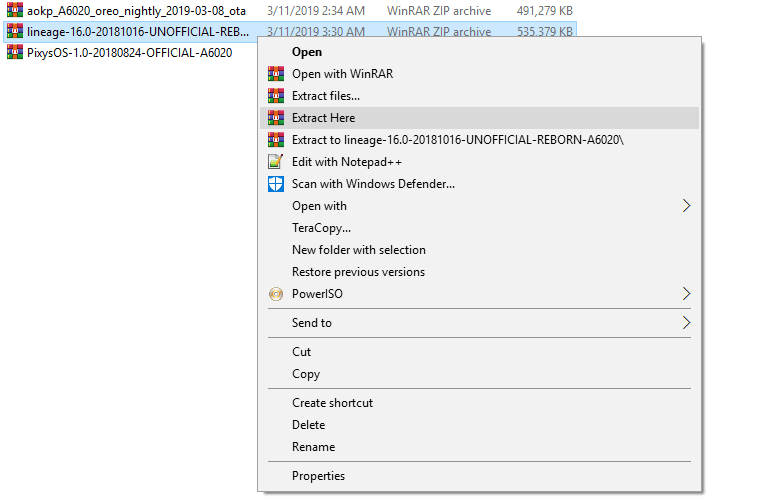Choose Extract files... option
This screenshot has width=761, height=500.
tap(480, 96)
